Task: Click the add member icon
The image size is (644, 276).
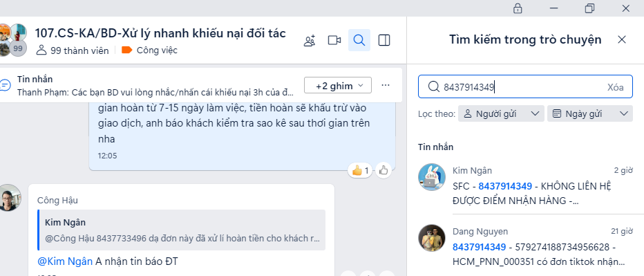Action: click(x=310, y=40)
